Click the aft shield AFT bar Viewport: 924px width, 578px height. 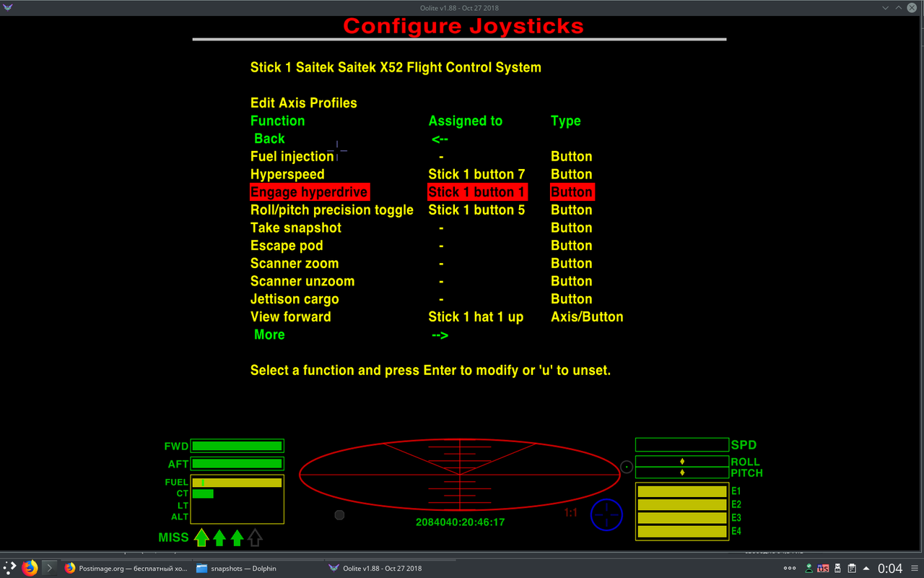[237, 464]
